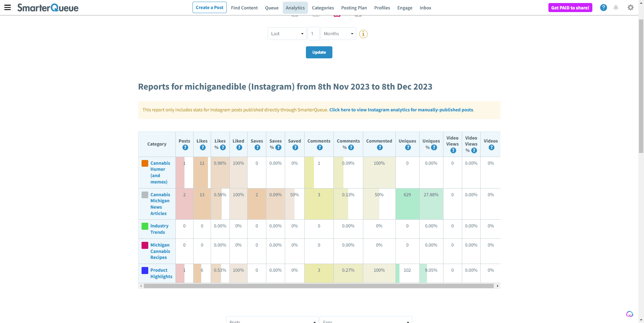The image size is (644, 323).
Task: Open the notifications bell
Action: (x=616, y=7)
